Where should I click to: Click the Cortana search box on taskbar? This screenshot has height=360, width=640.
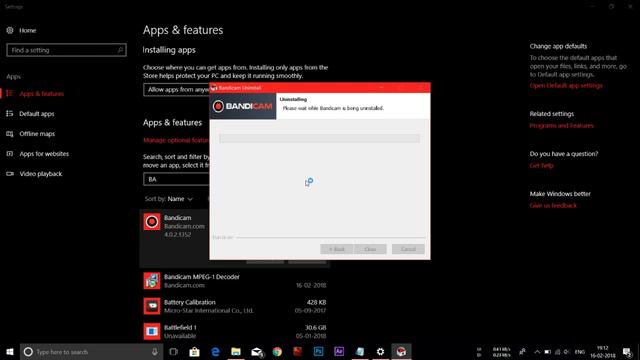tap(91, 351)
